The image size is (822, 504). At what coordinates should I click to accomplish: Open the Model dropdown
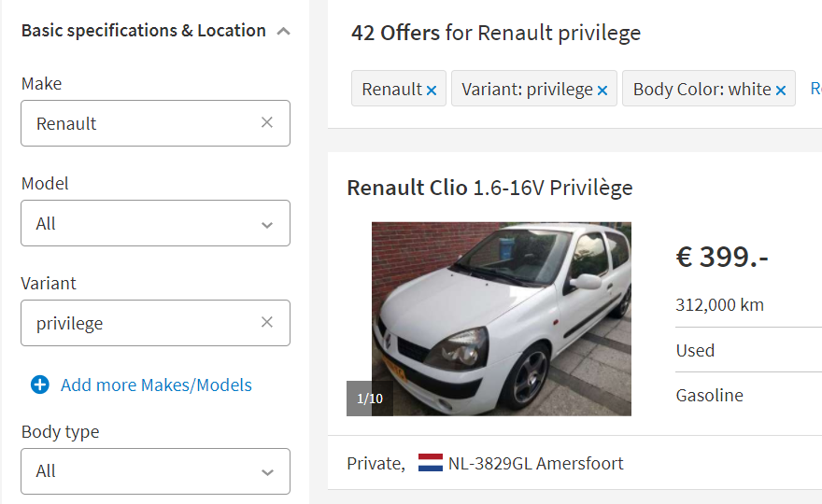coord(155,223)
